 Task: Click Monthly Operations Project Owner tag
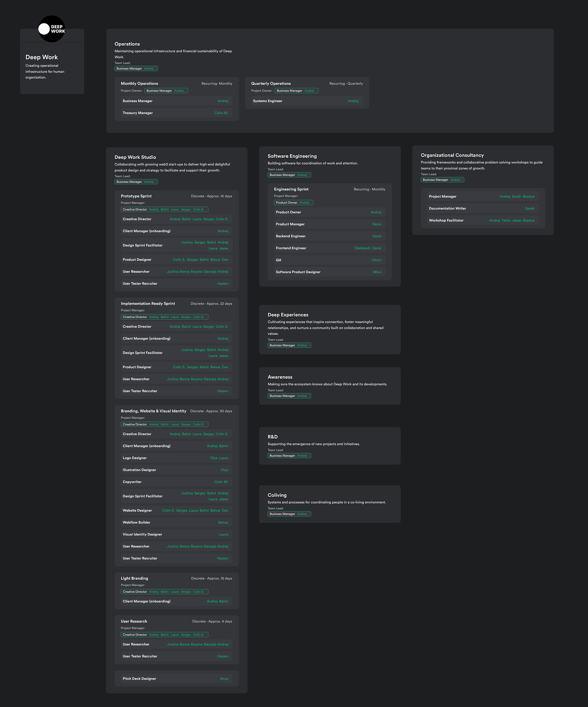tap(166, 91)
